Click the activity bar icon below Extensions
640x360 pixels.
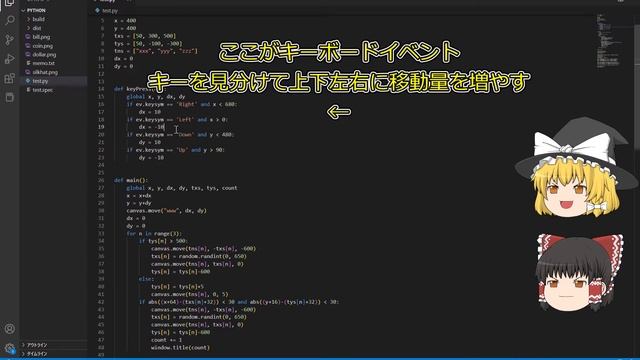coord(9,97)
